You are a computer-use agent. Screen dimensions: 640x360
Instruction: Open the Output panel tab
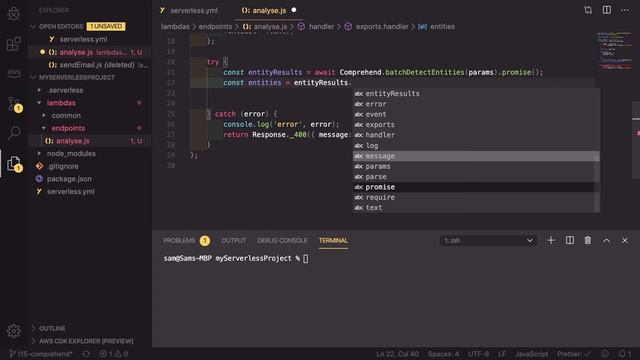point(233,240)
